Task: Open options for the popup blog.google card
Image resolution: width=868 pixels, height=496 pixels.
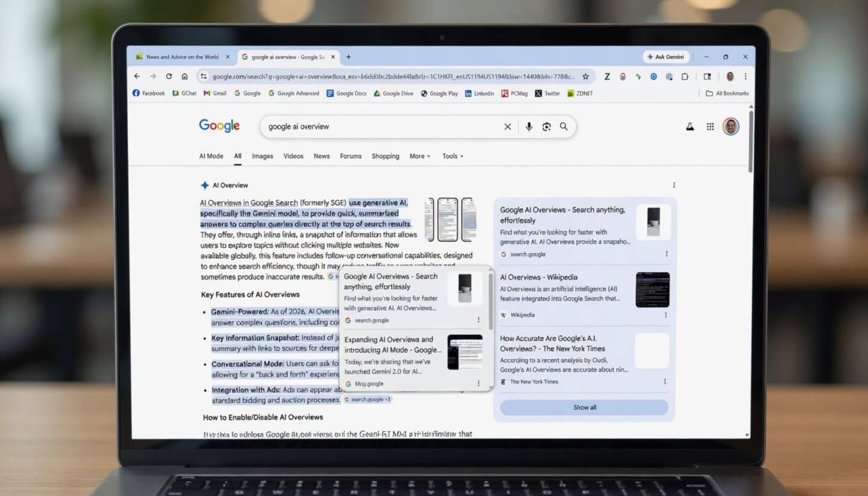Action: tap(479, 383)
